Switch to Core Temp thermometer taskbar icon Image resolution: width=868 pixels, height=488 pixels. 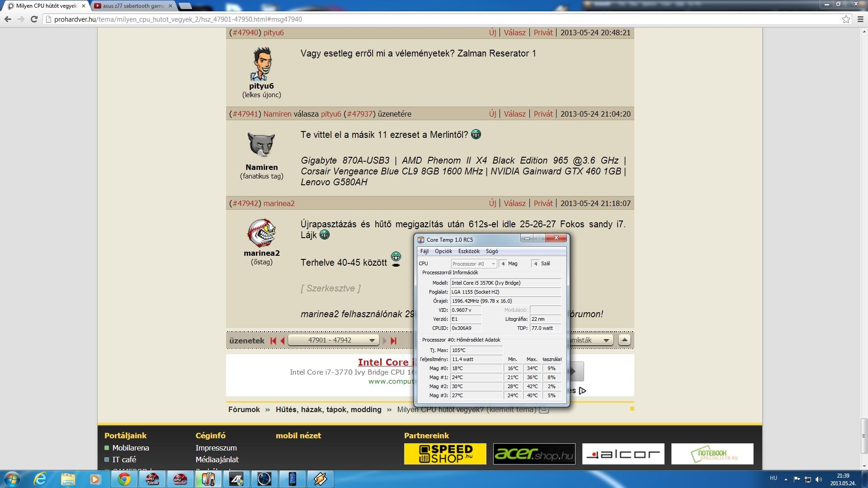(x=208, y=479)
